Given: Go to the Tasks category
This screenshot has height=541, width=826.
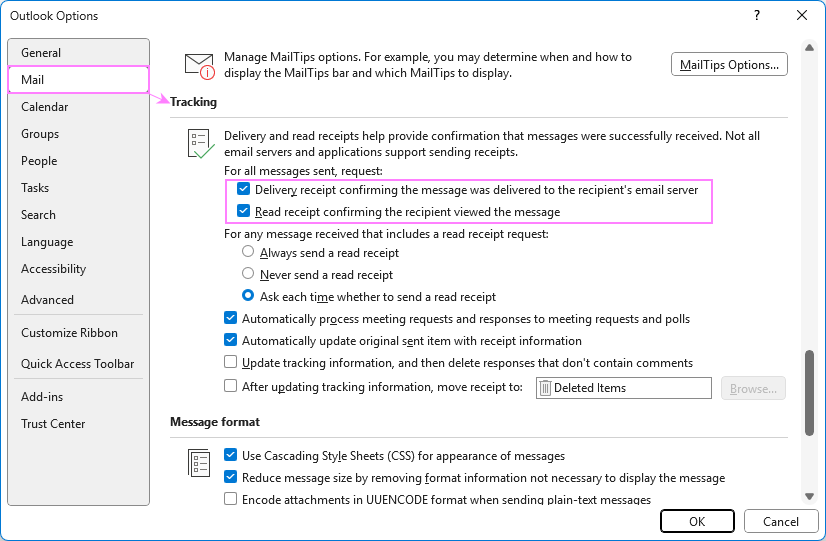Looking at the screenshot, I should point(78,188).
